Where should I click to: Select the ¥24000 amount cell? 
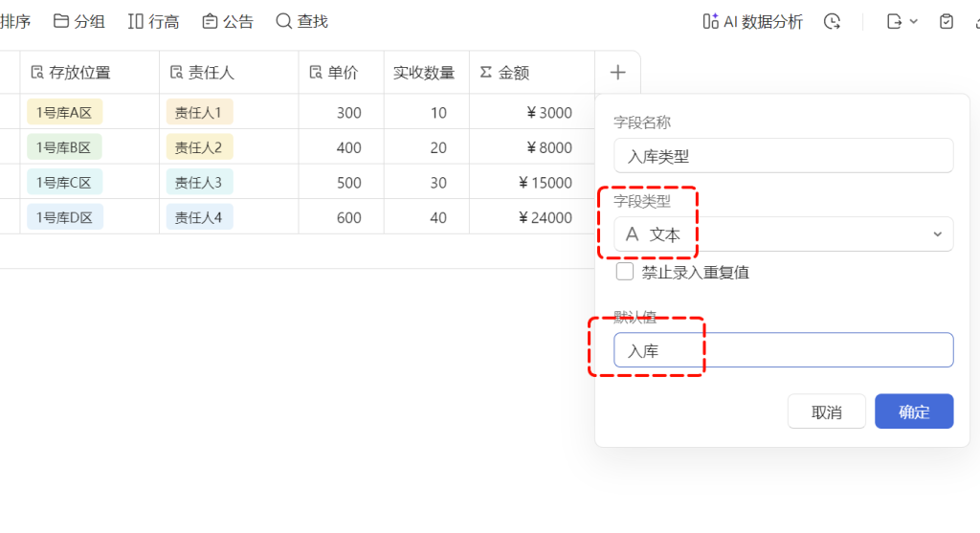click(x=532, y=217)
